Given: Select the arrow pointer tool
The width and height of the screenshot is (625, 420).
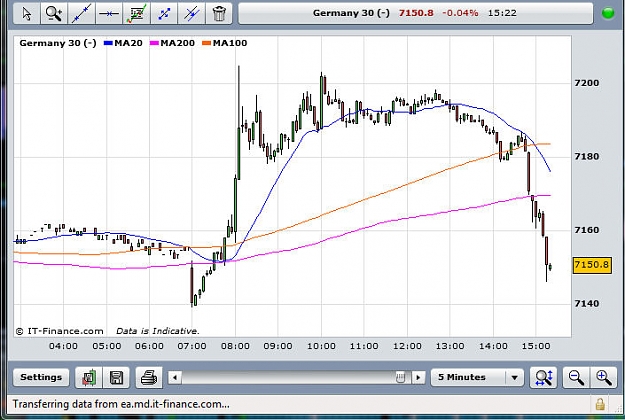Looking at the screenshot, I should tap(26, 13).
